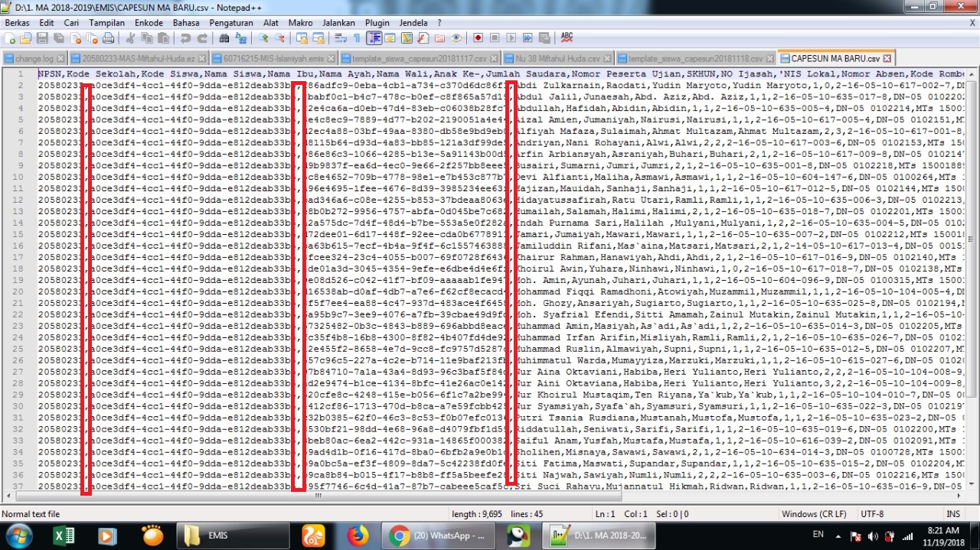
Task: Open Firefox from the taskbar
Action: pyautogui.click(x=358, y=535)
